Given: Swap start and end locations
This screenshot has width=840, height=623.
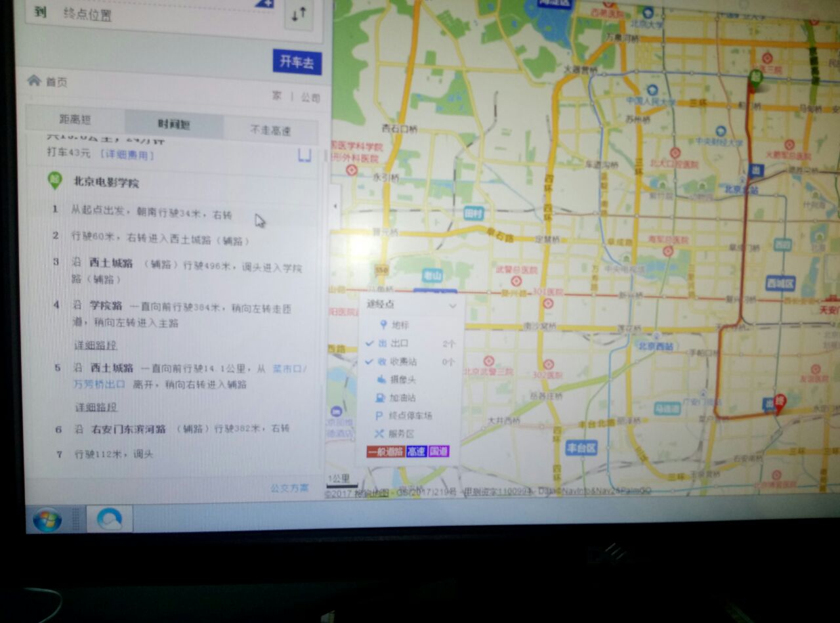Looking at the screenshot, I should tap(299, 14).
